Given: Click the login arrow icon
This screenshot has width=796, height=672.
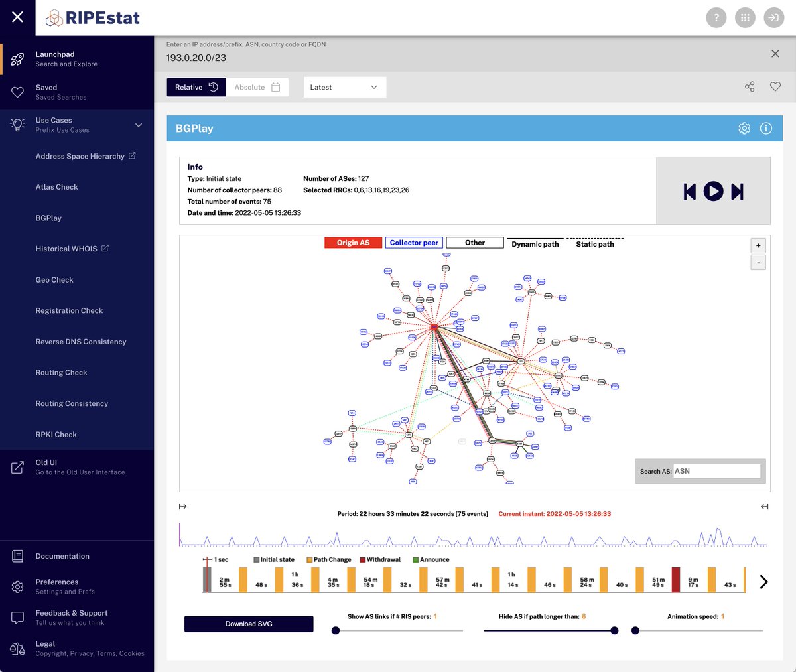Looking at the screenshot, I should tap(774, 18).
